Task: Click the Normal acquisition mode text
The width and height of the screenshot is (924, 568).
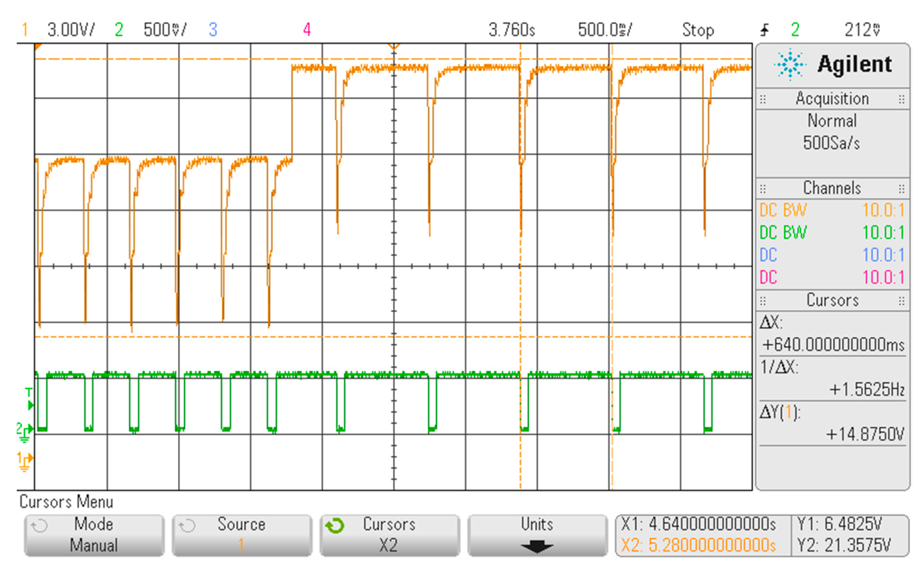Action: pyautogui.click(x=832, y=121)
